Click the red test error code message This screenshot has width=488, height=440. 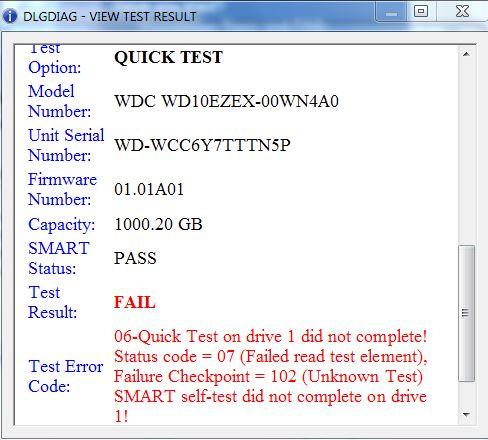point(271,376)
